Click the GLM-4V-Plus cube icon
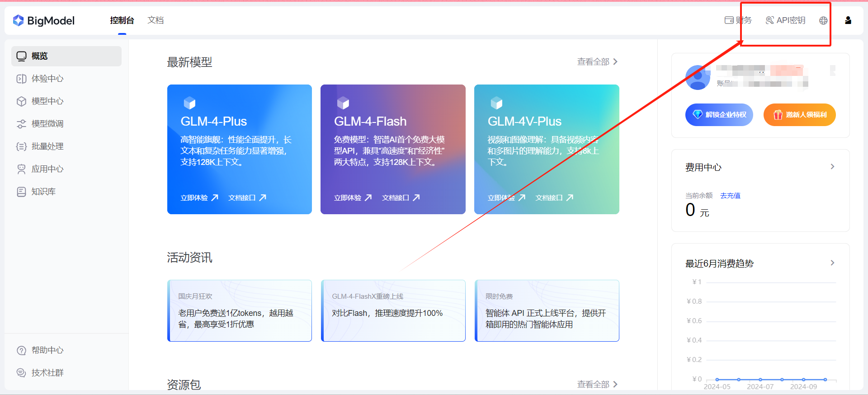The height and width of the screenshot is (395, 868). pos(496,103)
